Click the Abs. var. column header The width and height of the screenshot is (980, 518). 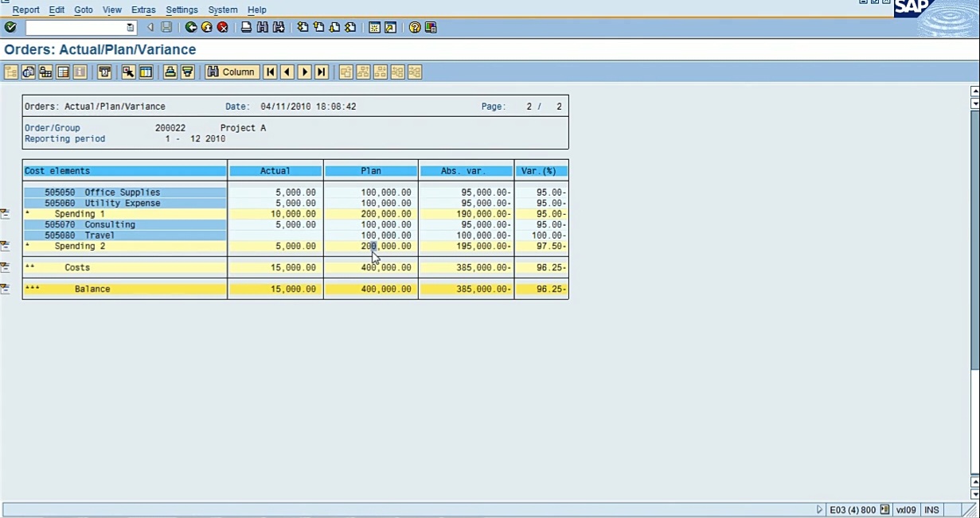(x=467, y=171)
